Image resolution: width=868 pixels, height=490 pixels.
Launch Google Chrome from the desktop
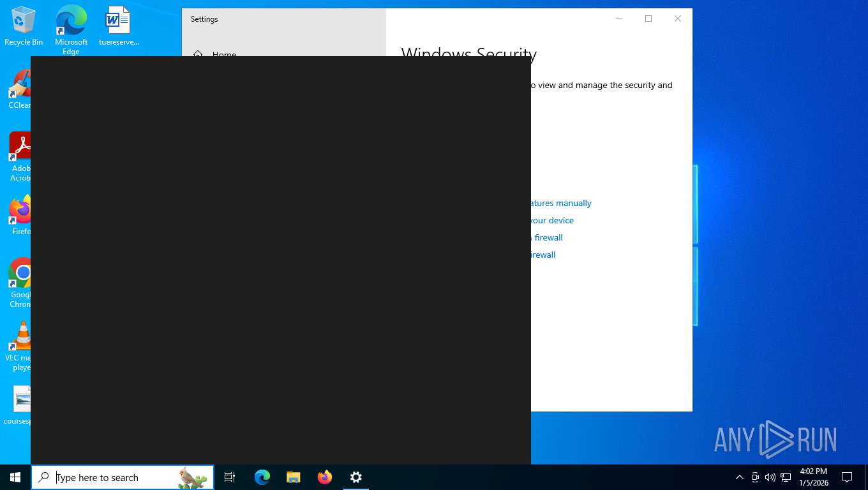(x=20, y=283)
